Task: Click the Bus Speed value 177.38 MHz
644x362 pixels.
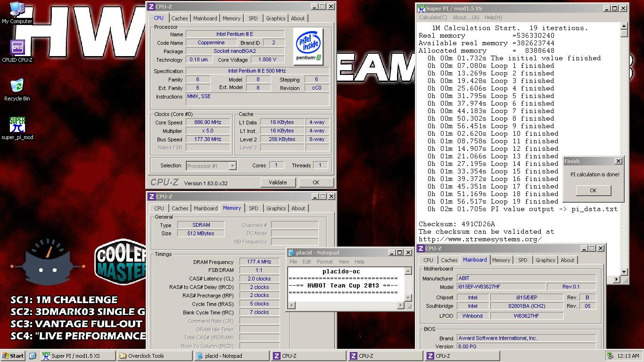Action: pyautogui.click(x=207, y=140)
